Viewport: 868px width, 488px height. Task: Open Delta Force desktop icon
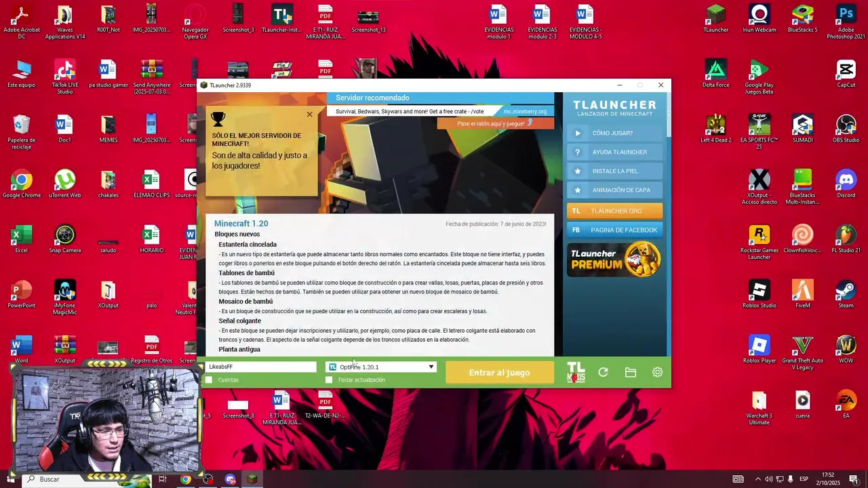pyautogui.click(x=715, y=74)
